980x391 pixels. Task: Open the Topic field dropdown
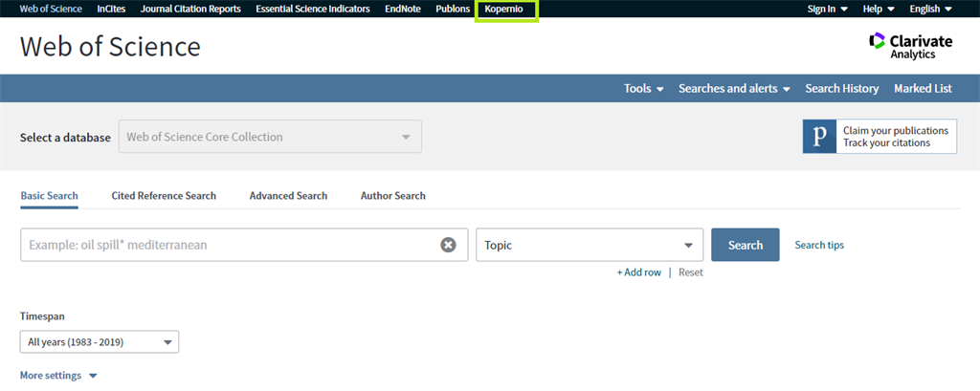(x=590, y=245)
